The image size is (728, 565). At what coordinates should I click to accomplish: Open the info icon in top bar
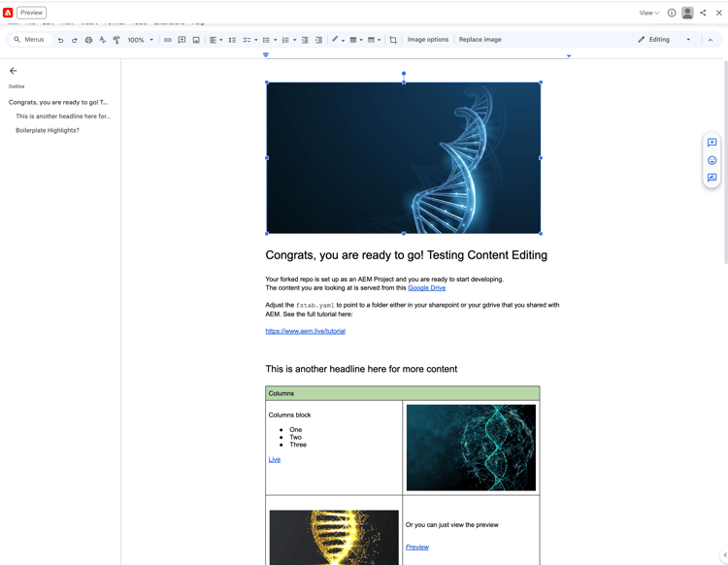pos(672,13)
